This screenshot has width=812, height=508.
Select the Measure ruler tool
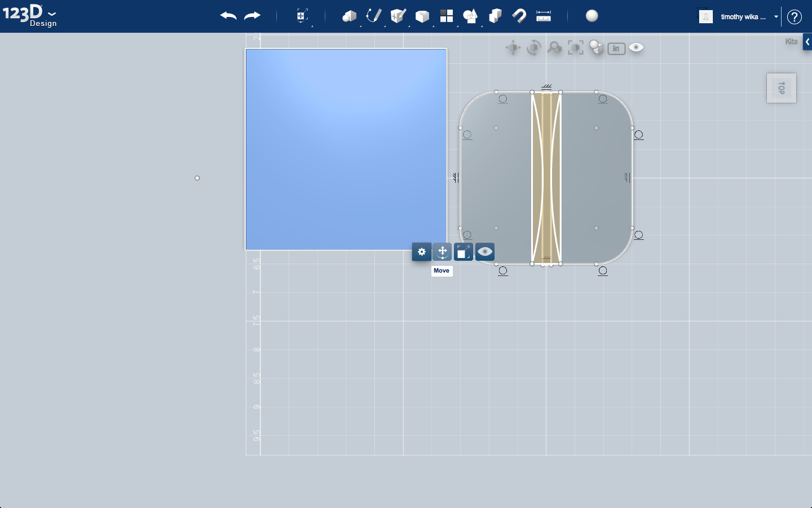(544, 16)
